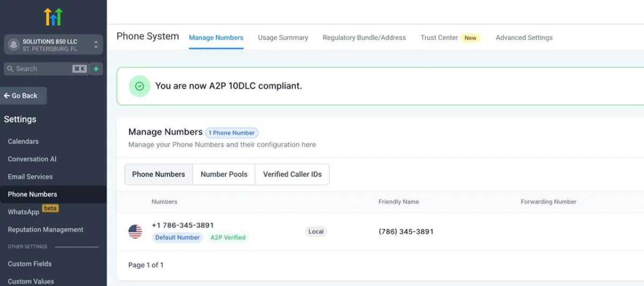644x286 pixels.
Task: Click the US flag icon beside the number
Action: pos(135,231)
